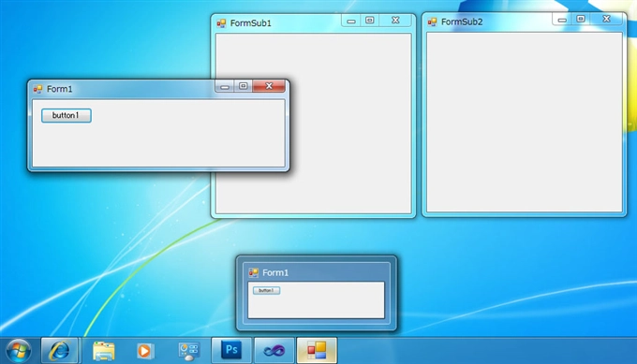637x364 pixels.
Task: Minimize the Form1 window
Action: (224, 86)
